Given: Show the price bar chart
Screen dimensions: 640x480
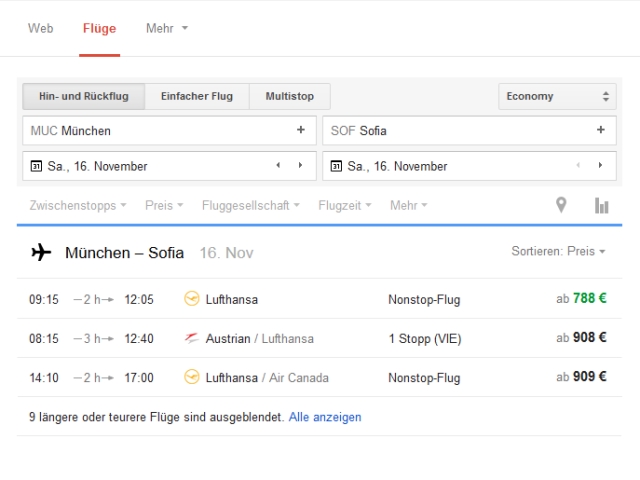Looking at the screenshot, I should pos(602,205).
